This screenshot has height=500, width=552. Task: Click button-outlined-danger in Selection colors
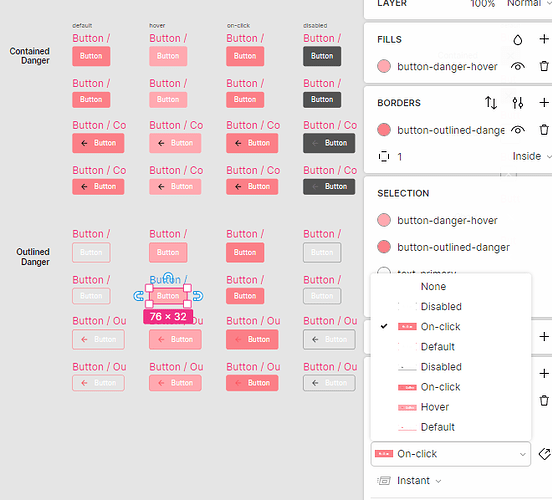(x=453, y=247)
